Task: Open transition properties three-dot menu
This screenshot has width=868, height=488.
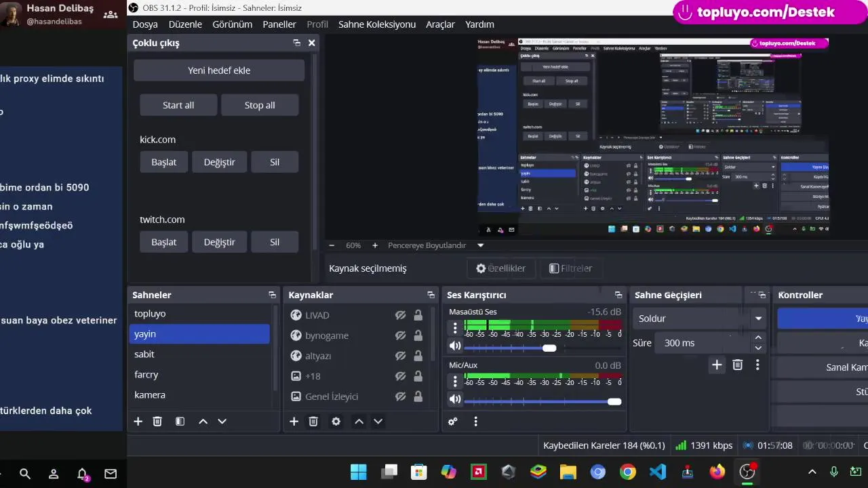Action: (757, 365)
